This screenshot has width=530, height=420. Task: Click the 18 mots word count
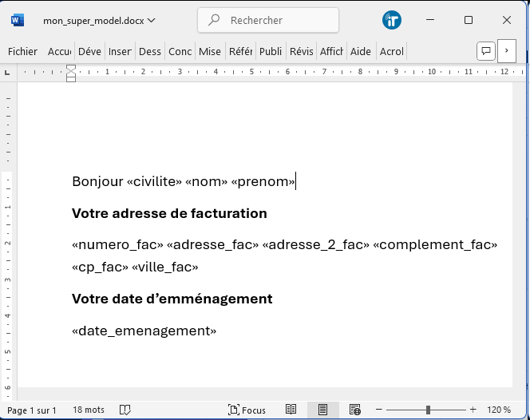coord(89,410)
